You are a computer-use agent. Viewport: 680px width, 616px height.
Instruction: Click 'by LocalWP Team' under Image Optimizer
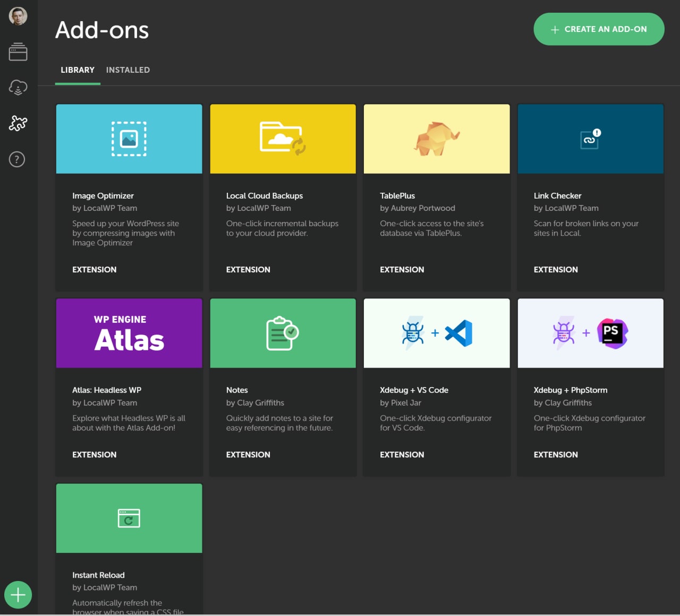105,208
